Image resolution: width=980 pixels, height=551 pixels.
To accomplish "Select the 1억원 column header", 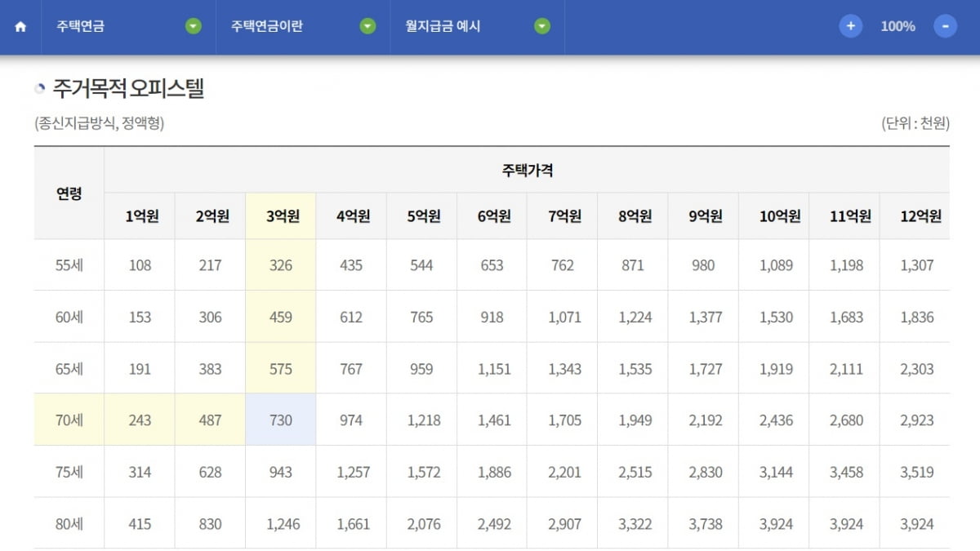I will click(x=140, y=216).
